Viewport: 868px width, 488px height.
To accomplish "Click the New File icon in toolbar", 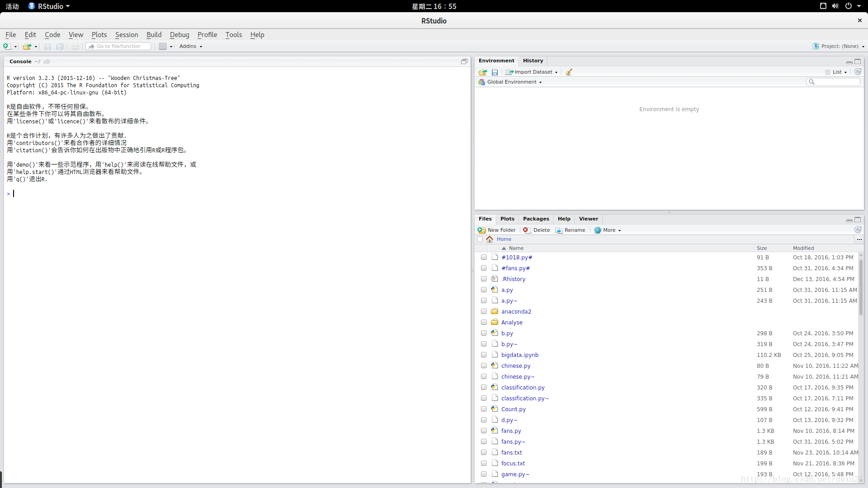I will [7, 46].
